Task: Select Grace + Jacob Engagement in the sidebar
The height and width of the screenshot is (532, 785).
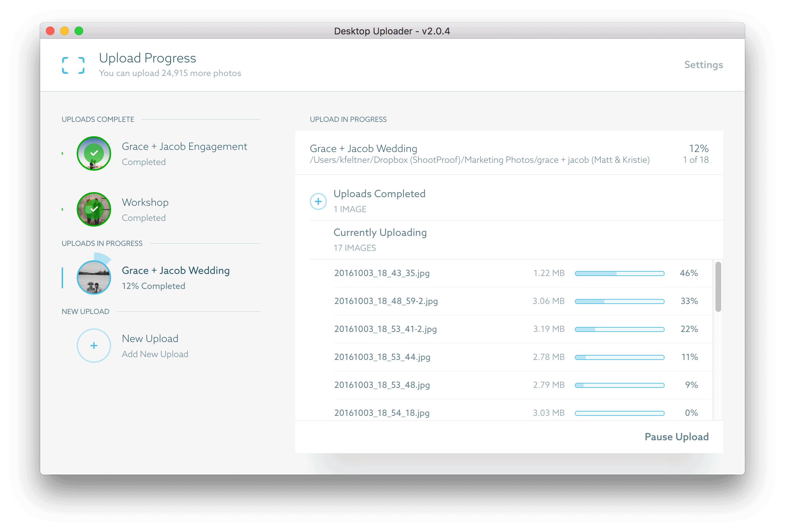Action: (184, 147)
